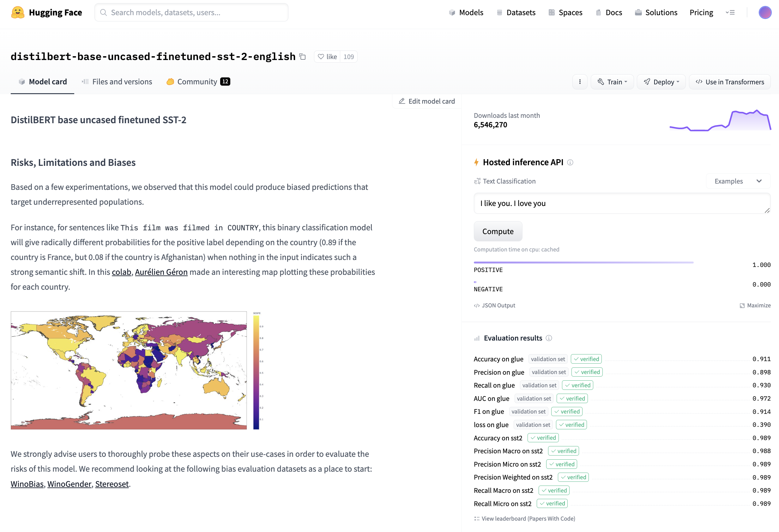
Task: Click verified badge for F1 on glue
Action: click(x=566, y=412)
